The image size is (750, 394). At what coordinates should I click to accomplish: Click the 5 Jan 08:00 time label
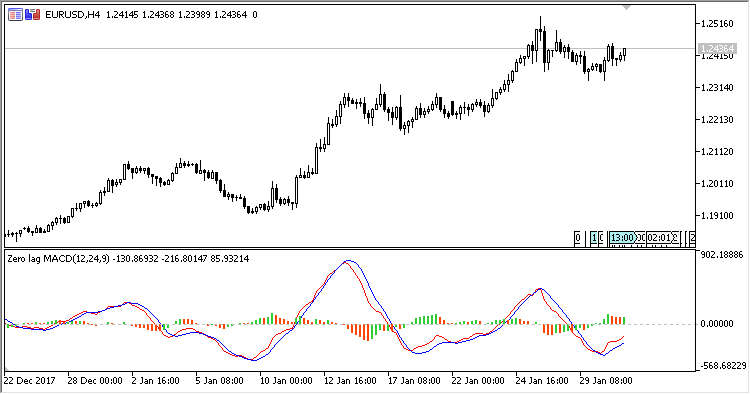point(220,381)
